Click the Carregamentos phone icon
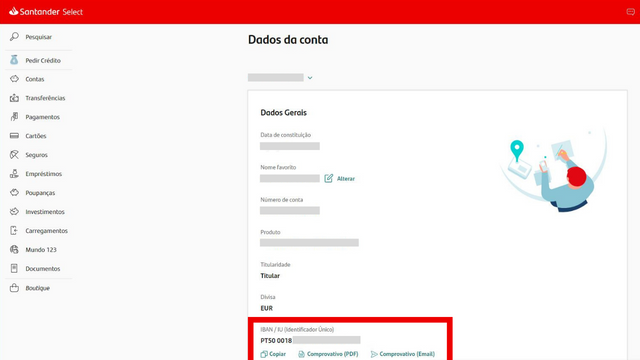Screen dimensions: 640x360 click(x=14, y=230)
